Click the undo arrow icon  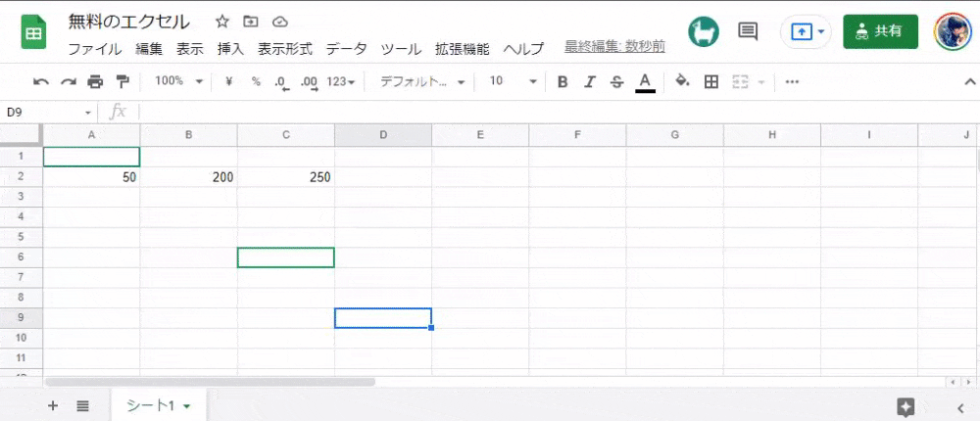coord(41,81)
